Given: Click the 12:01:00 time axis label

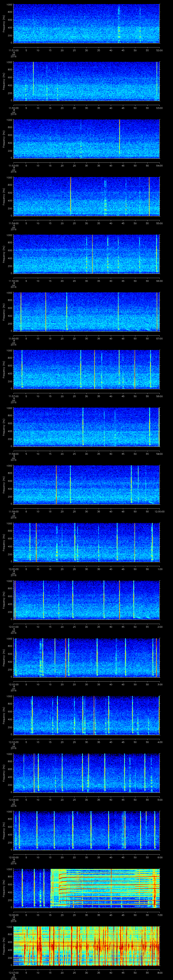Looking at the screenshot, I should (13, 627).
